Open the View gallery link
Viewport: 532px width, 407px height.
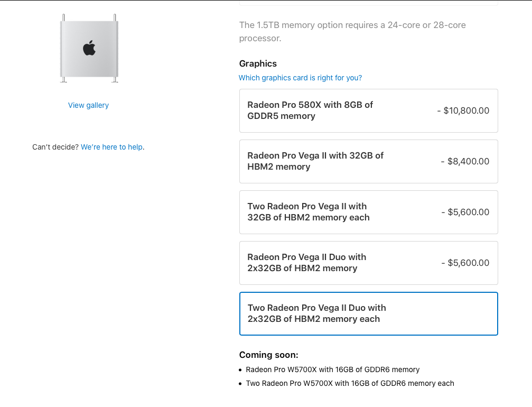click(x=88, y=105)
